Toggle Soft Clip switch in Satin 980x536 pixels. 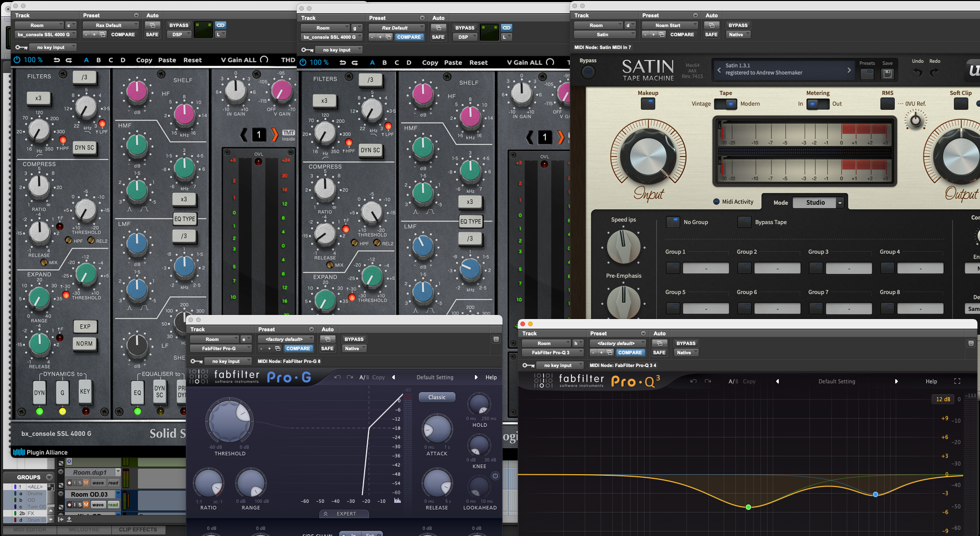961,104
